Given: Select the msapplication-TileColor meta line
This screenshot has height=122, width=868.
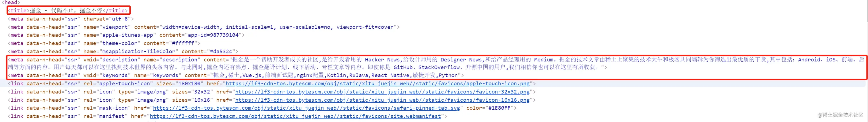Looking at the screenshot, I should point(123,51).
